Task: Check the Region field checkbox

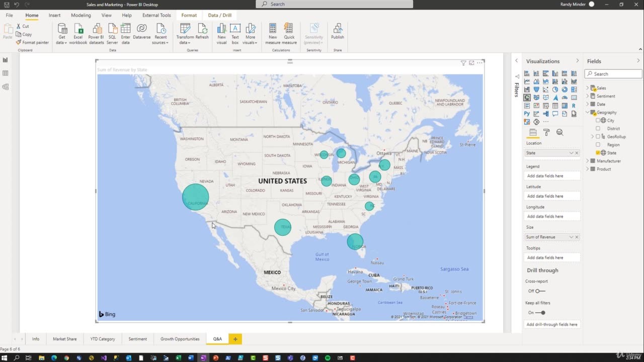Action: pyautogui.click(x=598, y=145)
